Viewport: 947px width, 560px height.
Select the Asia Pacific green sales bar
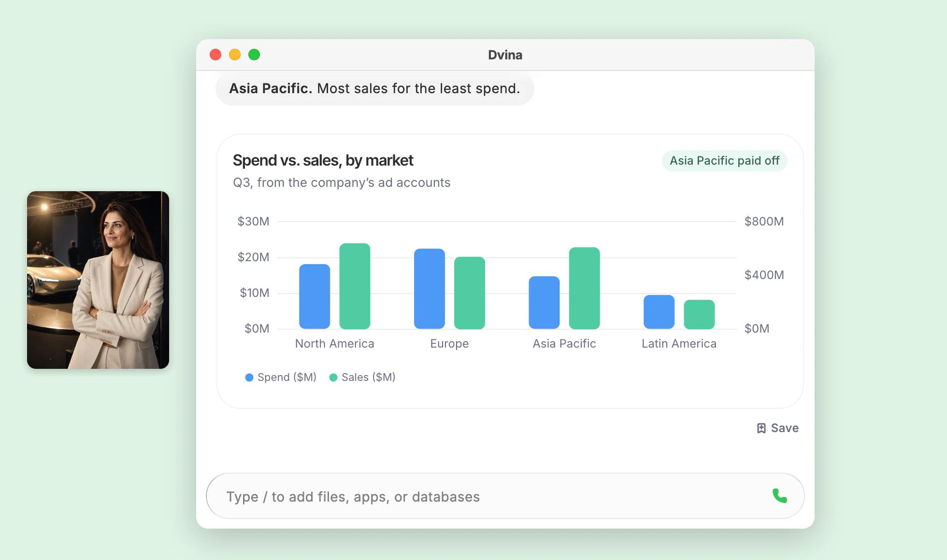(585, 288)
